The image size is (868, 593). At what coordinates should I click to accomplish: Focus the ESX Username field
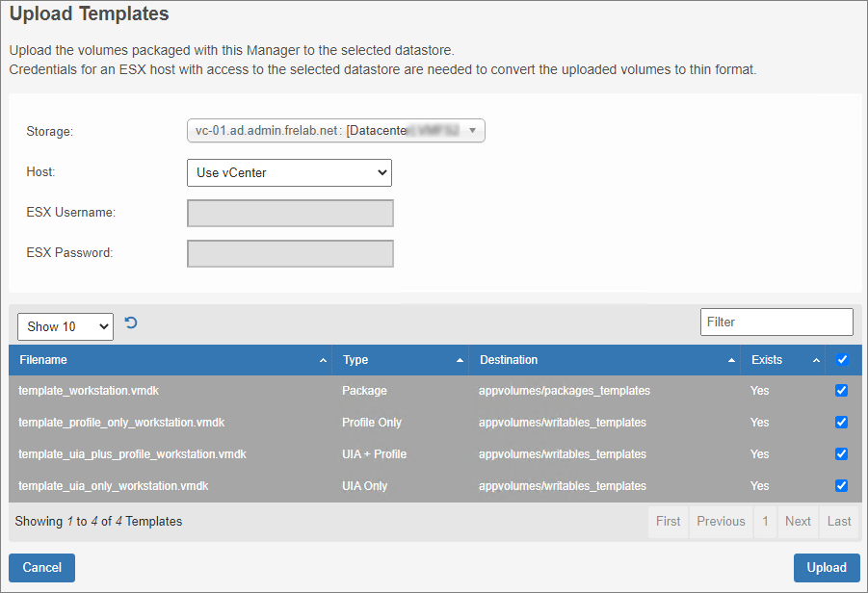[x=290, y=213]
